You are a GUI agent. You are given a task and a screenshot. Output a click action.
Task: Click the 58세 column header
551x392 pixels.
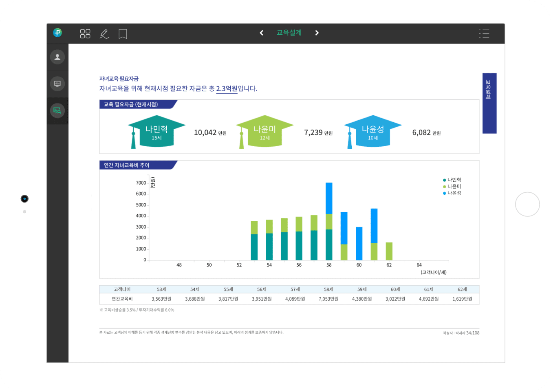[x=328, y=289]
